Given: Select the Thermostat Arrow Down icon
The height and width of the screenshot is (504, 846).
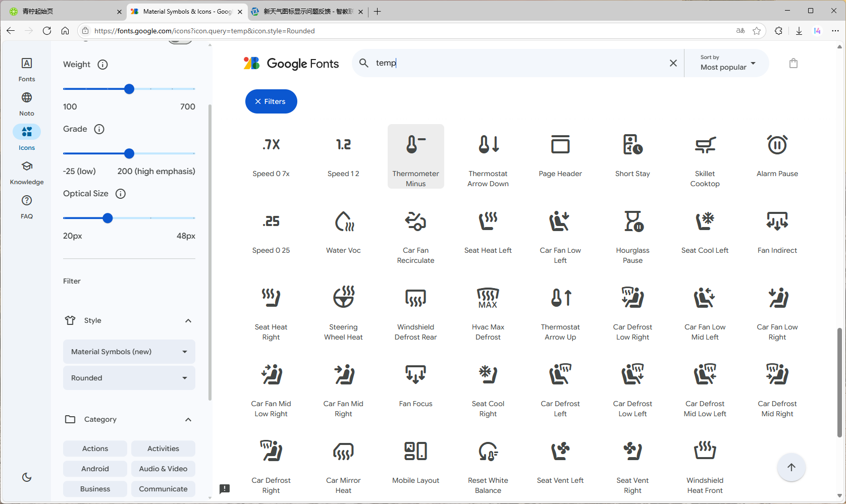Looking at the screenshot, I should point(488,156).
